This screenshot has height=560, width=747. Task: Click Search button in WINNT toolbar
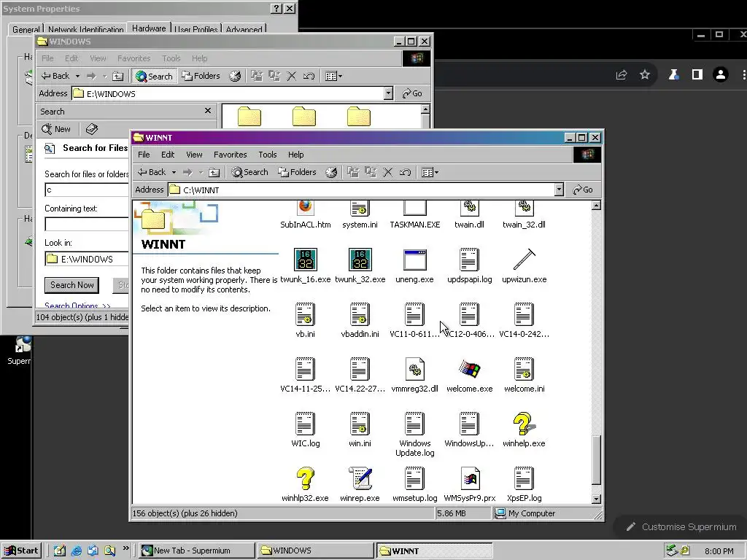[x=250, y=172]
